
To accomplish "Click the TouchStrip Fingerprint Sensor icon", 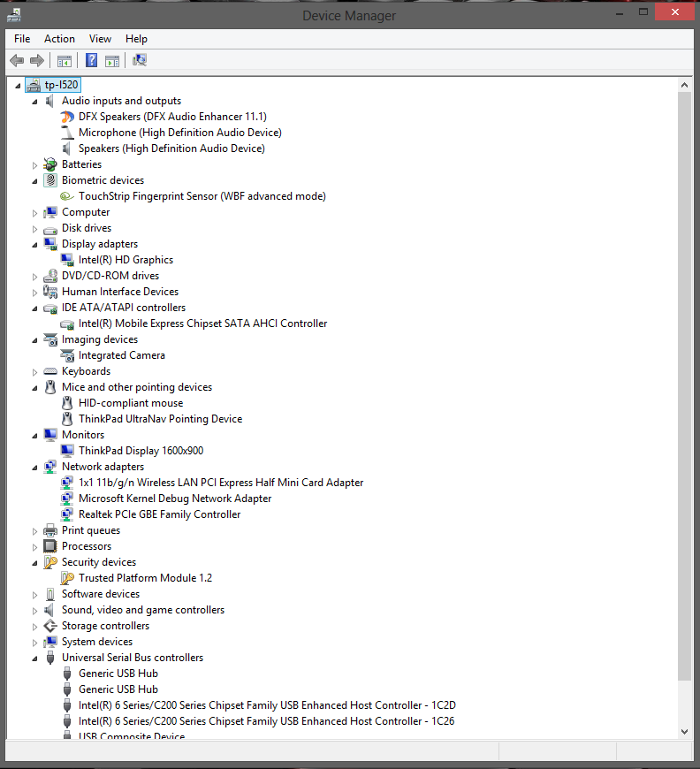I will (x=66, y=196).
